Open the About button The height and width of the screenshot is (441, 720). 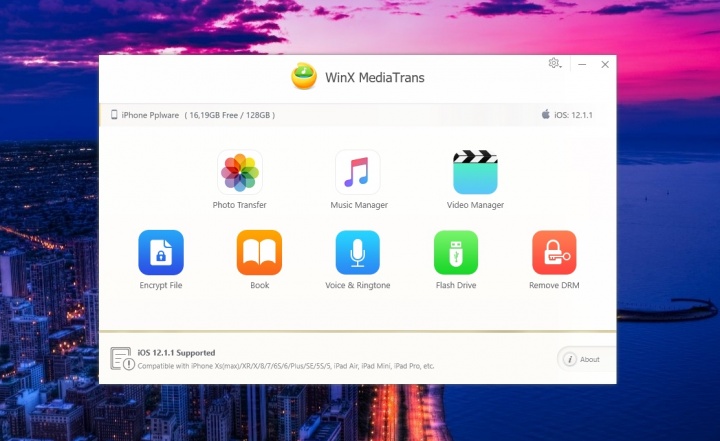583,359
